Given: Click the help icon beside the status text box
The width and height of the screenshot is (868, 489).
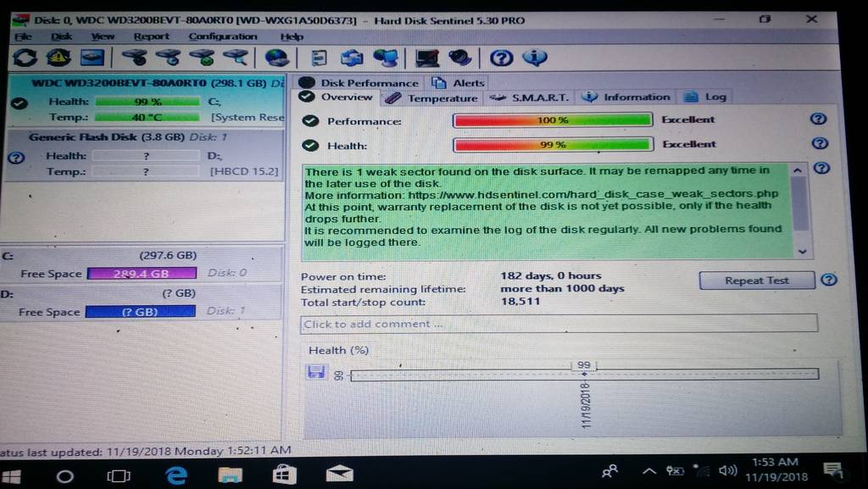Looking at the screenshot, I should point(821,168).
